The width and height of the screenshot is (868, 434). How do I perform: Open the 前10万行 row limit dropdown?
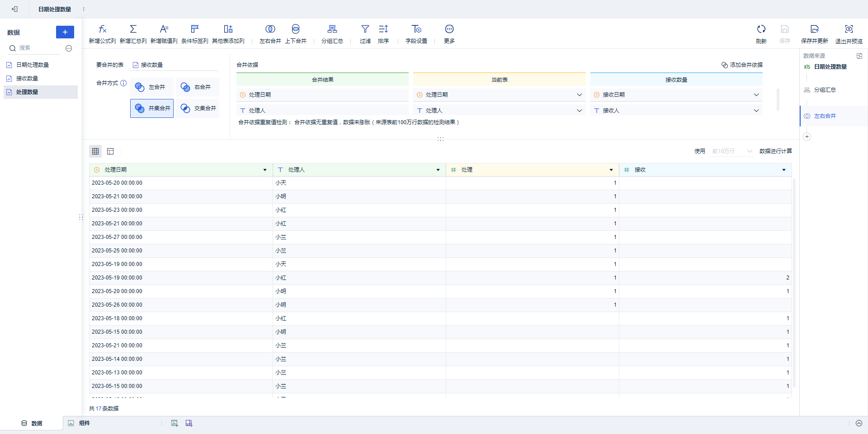(731, 151)
